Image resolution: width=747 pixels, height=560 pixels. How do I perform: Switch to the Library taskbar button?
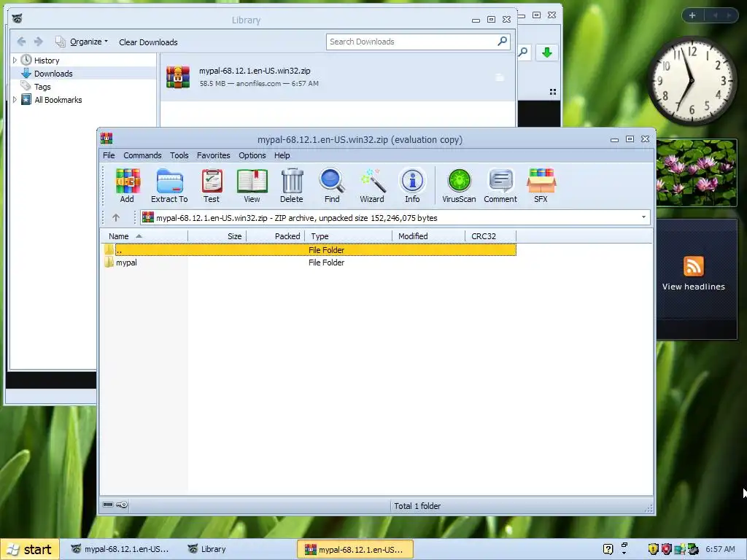click(x=207, y=549)
